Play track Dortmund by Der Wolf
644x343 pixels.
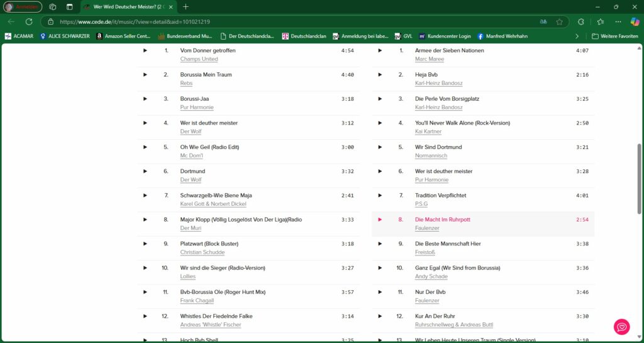[x=145, y=171]
